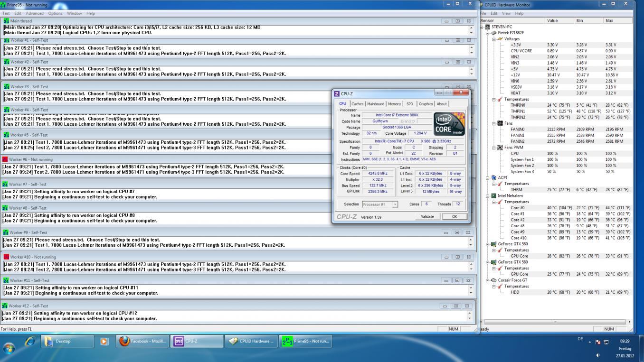Open the About tab in CPU-Z

click(442, 104)
